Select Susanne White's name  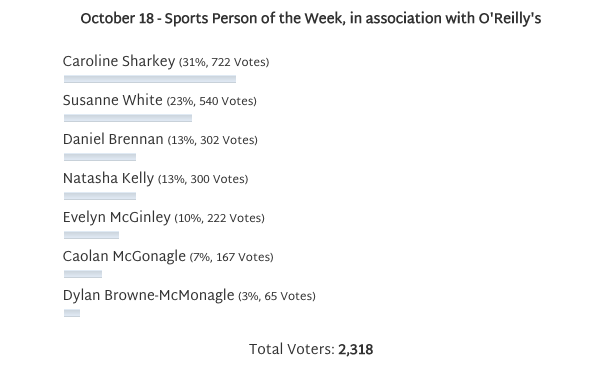(113, 100)
